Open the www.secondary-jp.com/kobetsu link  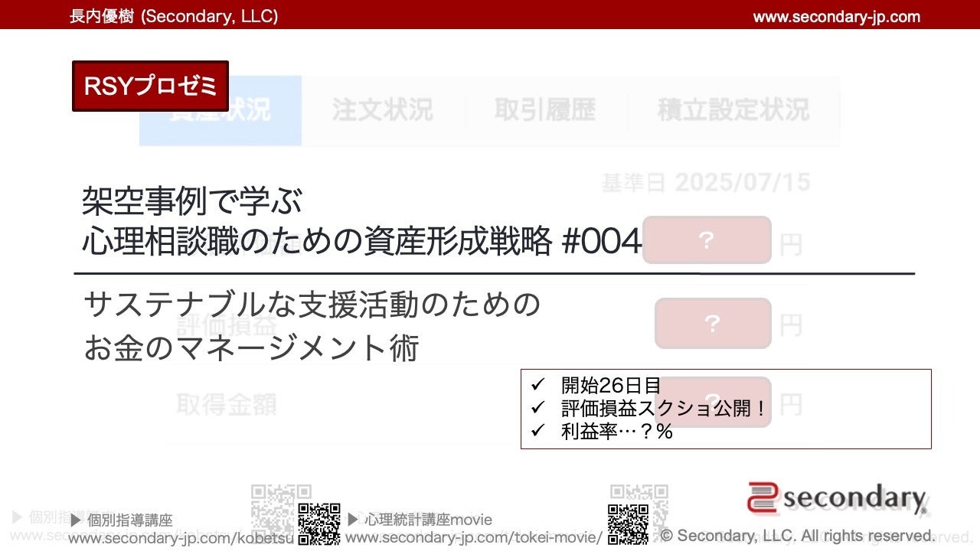point(181,538)
